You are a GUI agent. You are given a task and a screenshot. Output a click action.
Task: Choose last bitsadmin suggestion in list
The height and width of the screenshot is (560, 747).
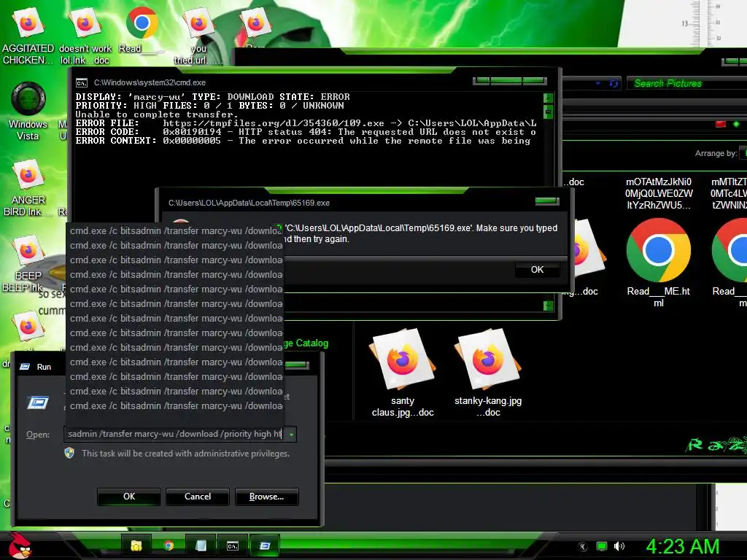[175, 405]
